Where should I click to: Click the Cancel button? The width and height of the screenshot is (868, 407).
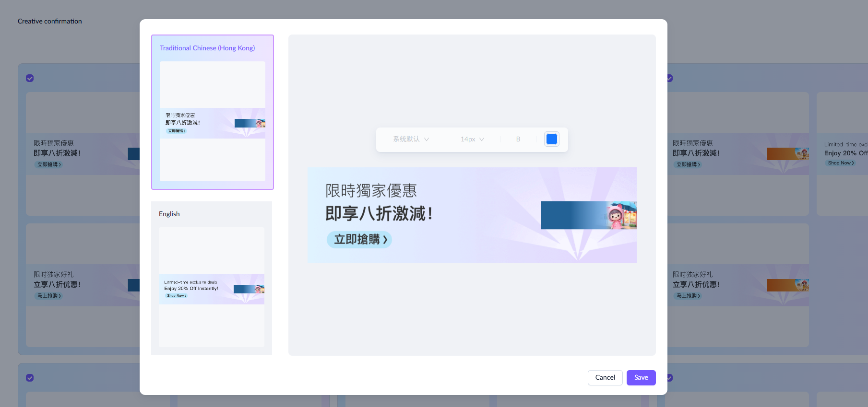click(605, 378)
